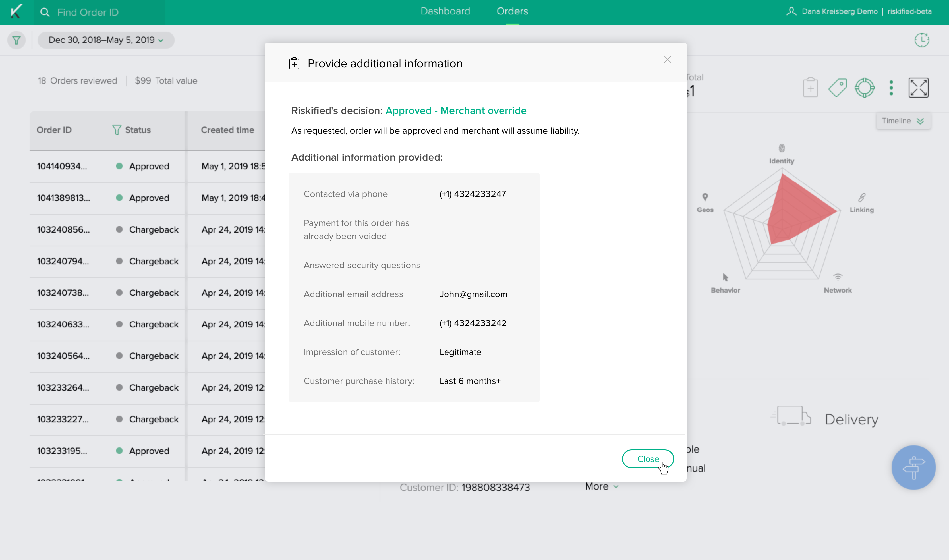
Task: Open the Dec 30, 2018–May 5, 2019 date range dropdown
Action: pyautogui.click(x=106, y=40)
